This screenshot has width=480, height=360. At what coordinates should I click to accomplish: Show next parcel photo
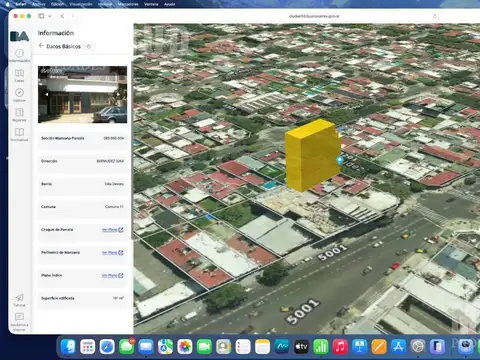click(x=118, y=94)
